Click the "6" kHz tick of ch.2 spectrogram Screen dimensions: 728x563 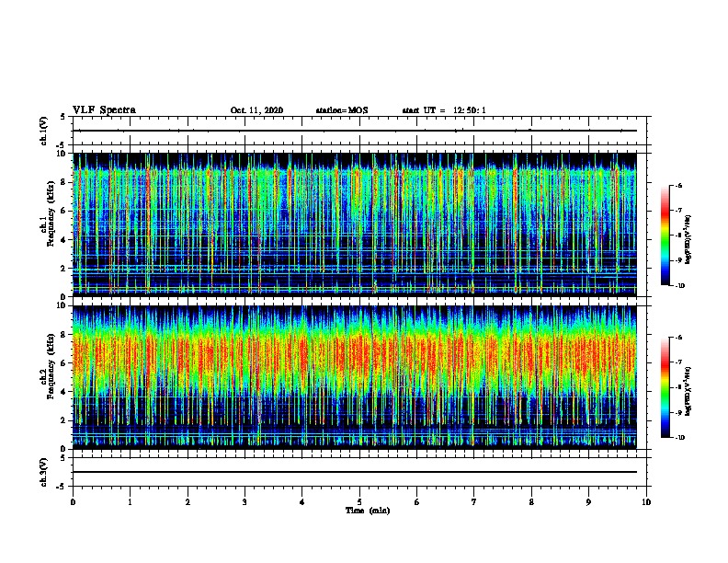pyautogui.click(x=64, y=363)
